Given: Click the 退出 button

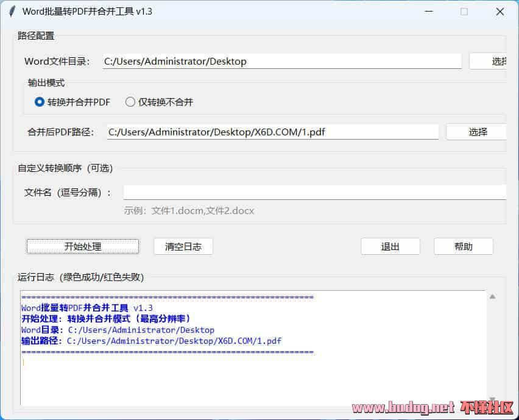Looking at the screenshot, I should (390, 246).
